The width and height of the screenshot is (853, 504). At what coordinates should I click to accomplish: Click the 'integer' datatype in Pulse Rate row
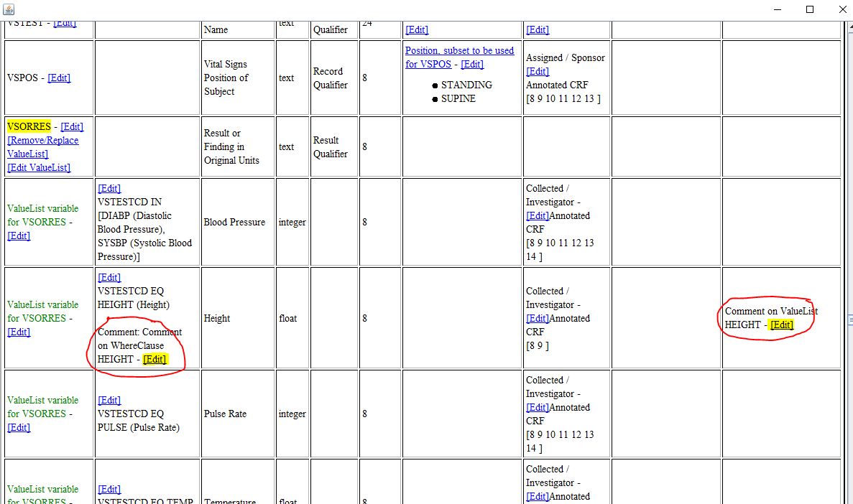[292, 414]
